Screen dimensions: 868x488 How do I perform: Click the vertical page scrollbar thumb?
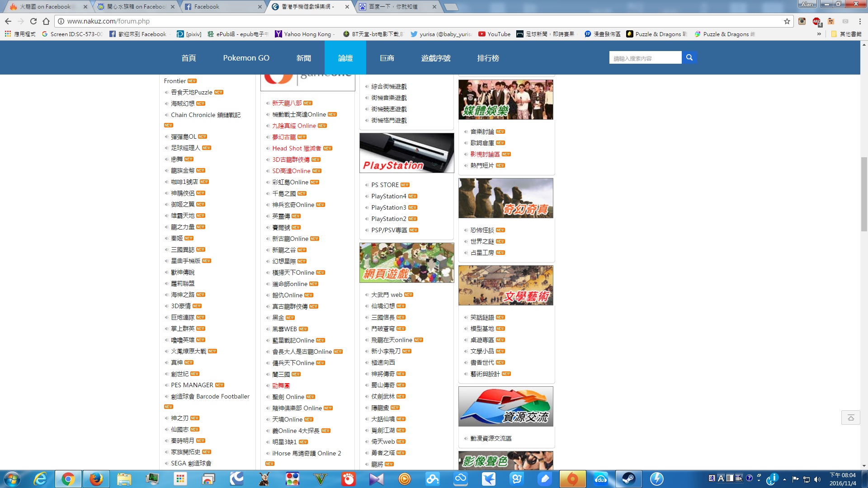tap(864, 194)
